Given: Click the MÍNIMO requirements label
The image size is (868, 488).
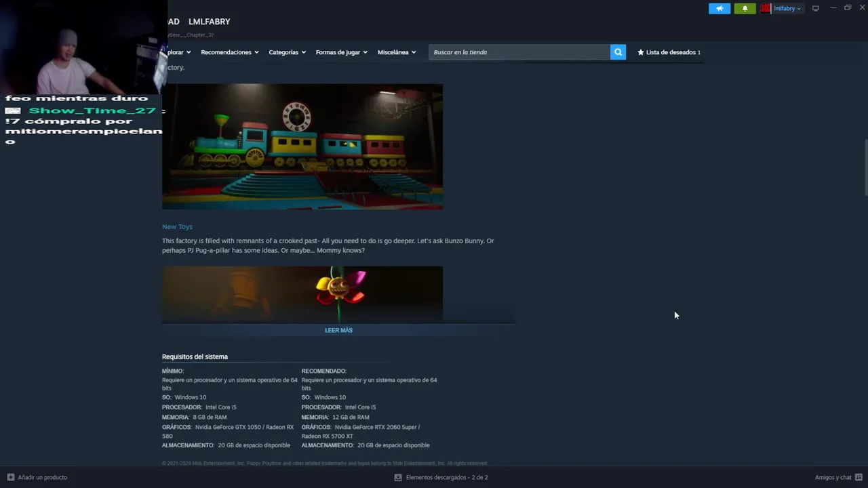Looking at the screenshot, I should click(173, 371).
